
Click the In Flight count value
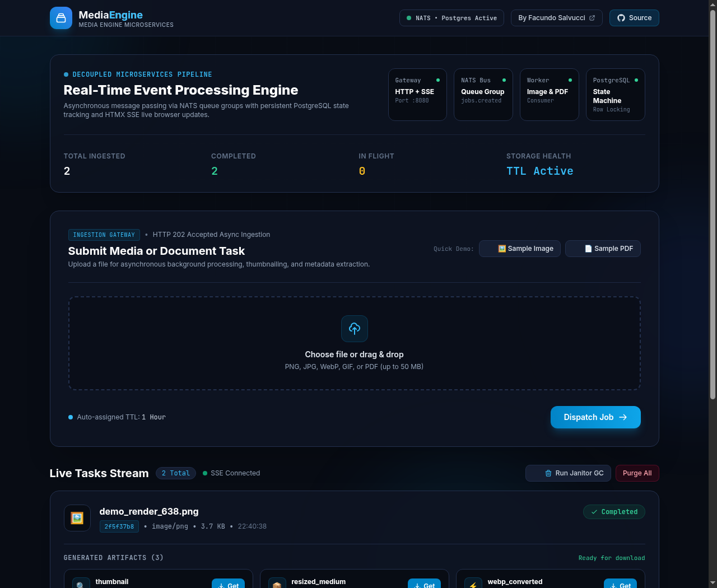coord(362,171)
